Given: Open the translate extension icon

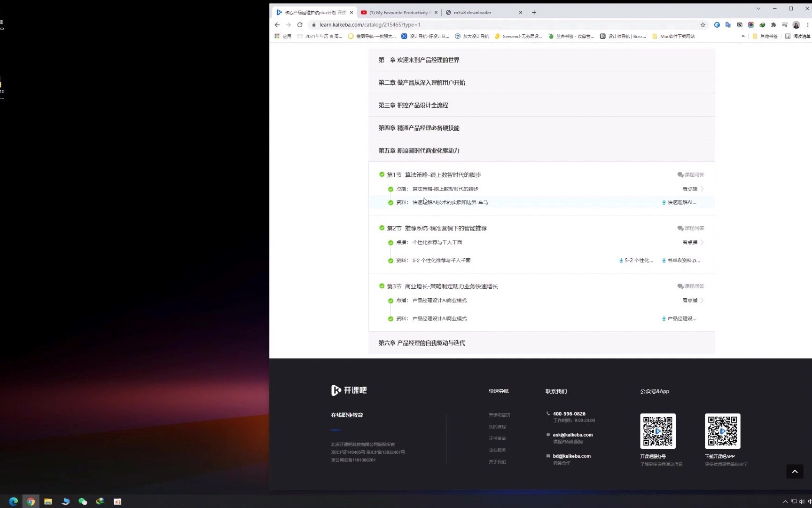Looking at the screenshot, I should coord(728,25).
